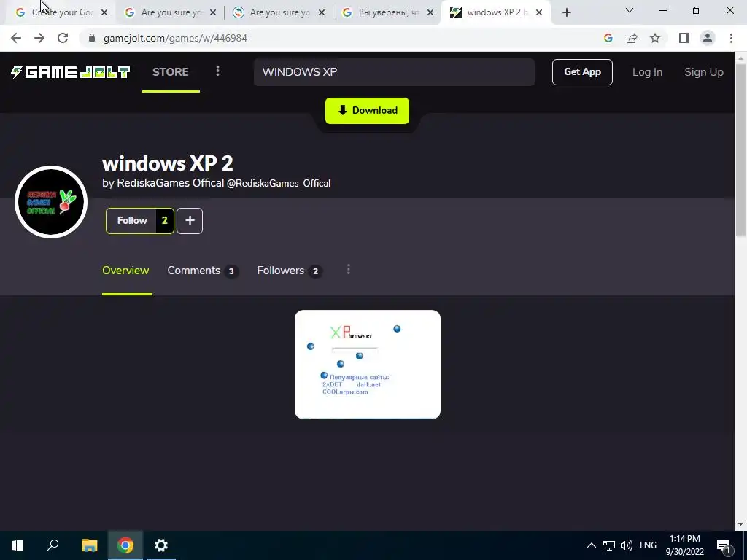This screenshot has width=747, height=560.
Task: Switch to the Followers tab
Action: tap(289, 271)
